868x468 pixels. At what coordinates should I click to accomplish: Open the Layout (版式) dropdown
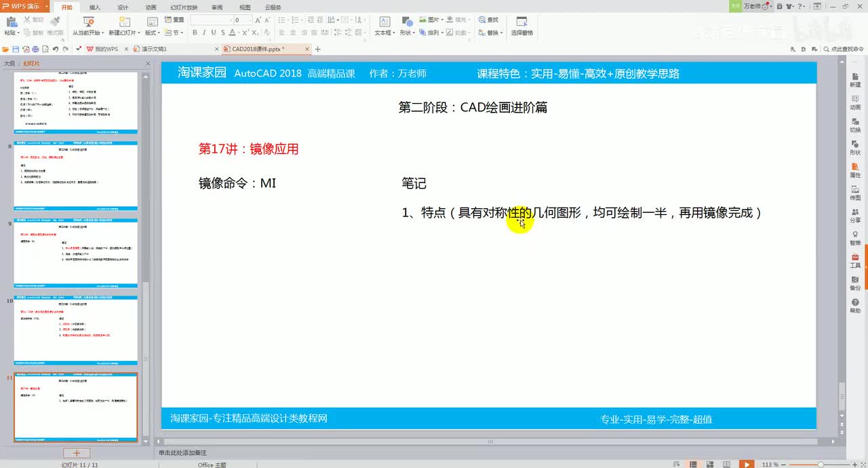point(153,33)
